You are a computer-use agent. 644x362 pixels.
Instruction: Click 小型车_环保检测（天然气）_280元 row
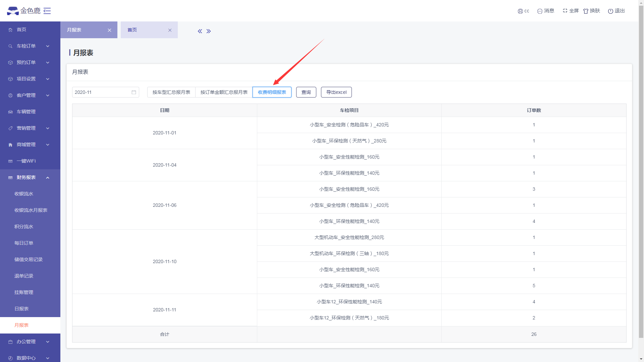(349, 141)
